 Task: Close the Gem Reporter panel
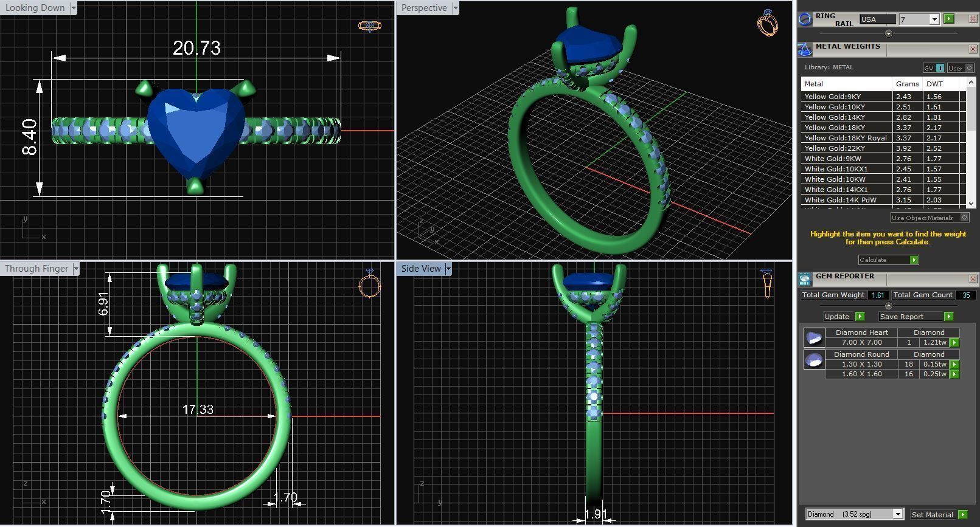point(972,278)
